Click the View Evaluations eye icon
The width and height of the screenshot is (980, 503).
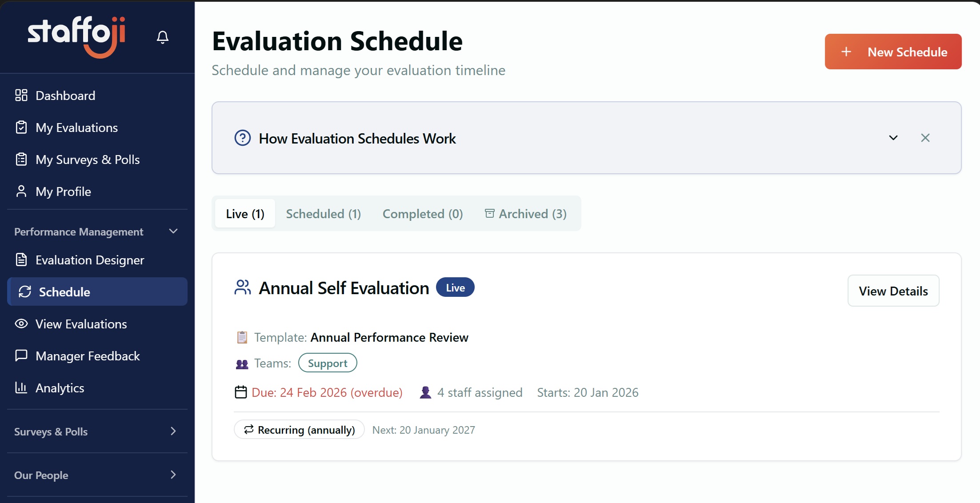point(21,323)
